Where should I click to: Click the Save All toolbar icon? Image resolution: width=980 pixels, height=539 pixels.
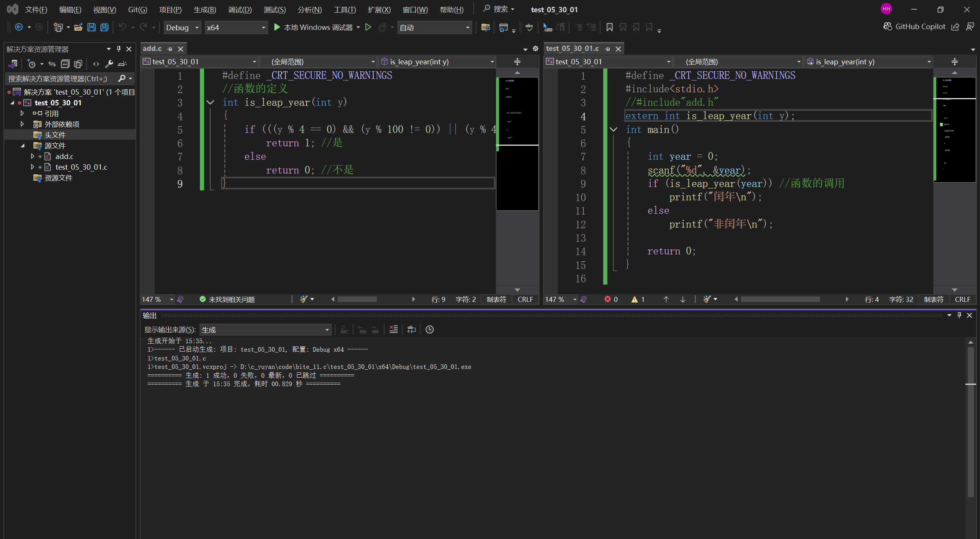104,27
